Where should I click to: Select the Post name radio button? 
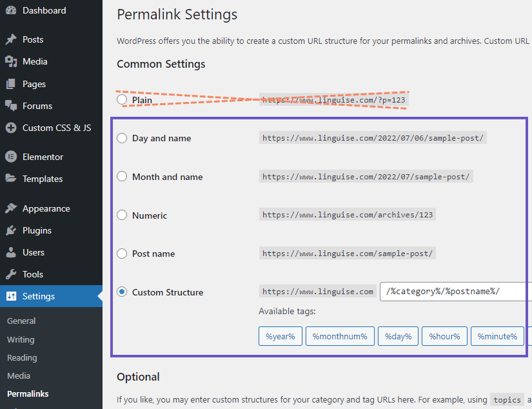(122, 254)
